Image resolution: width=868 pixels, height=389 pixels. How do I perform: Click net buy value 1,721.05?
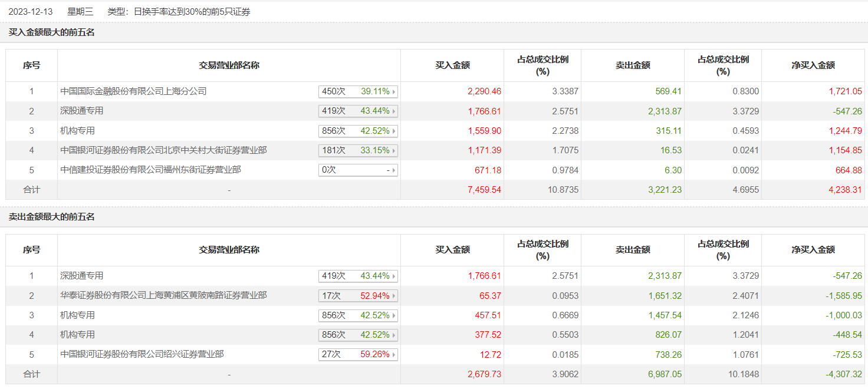[x=844, y=91]
